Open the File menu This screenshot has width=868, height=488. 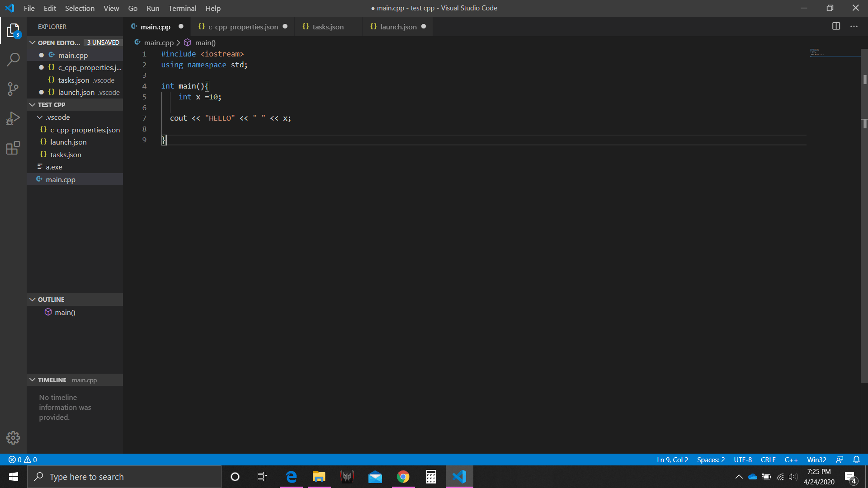tap(29, 8)
